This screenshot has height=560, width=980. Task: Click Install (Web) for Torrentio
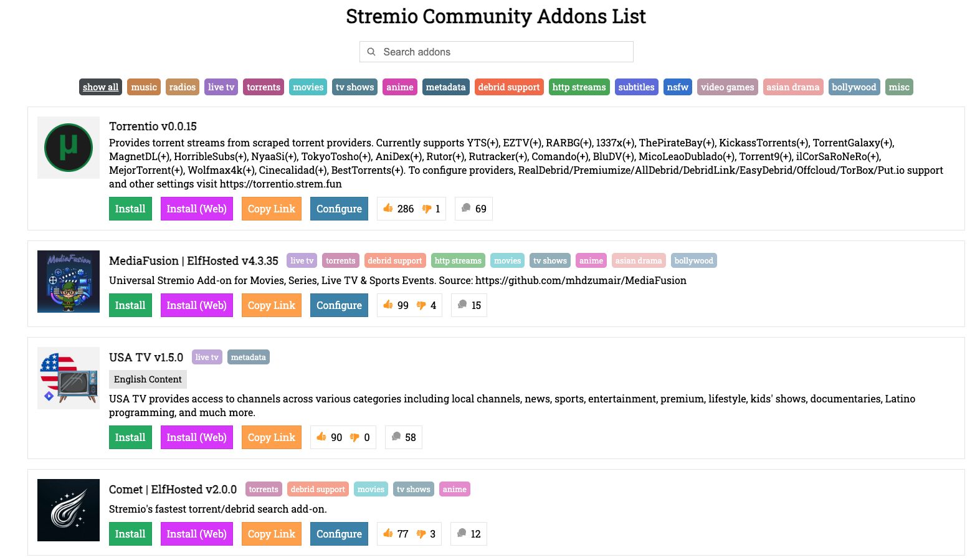pyautogui.click(x=197, y=209)
